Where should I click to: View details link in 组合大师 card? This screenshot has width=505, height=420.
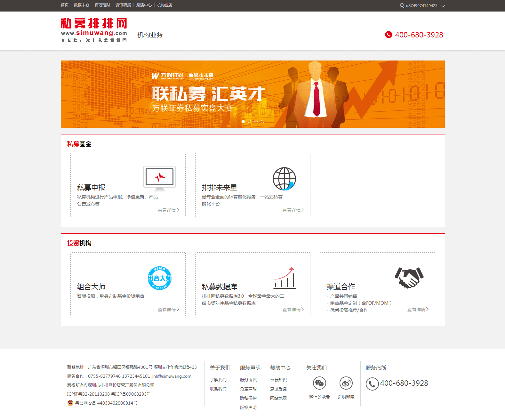[167, 310]
